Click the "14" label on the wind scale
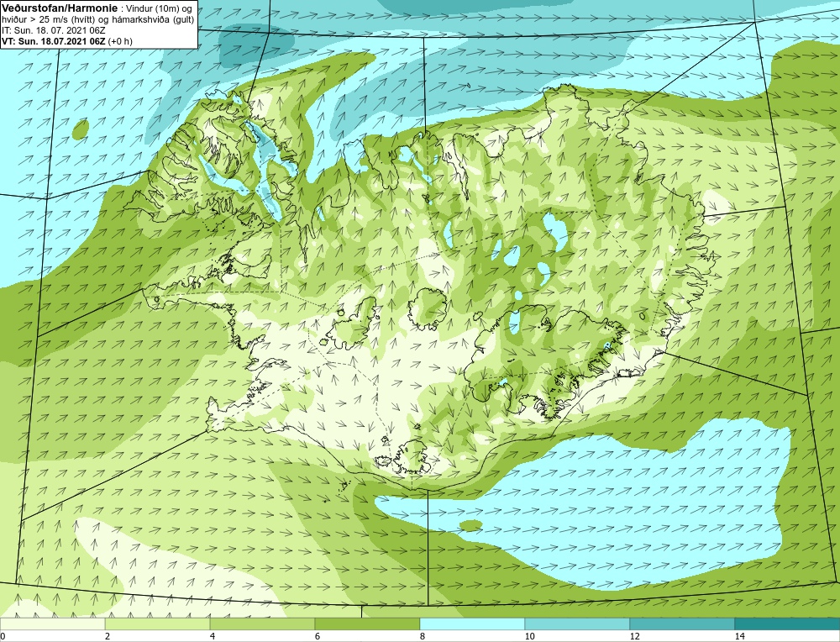Viewport: 840px width, 642px height. click(740, 636)
